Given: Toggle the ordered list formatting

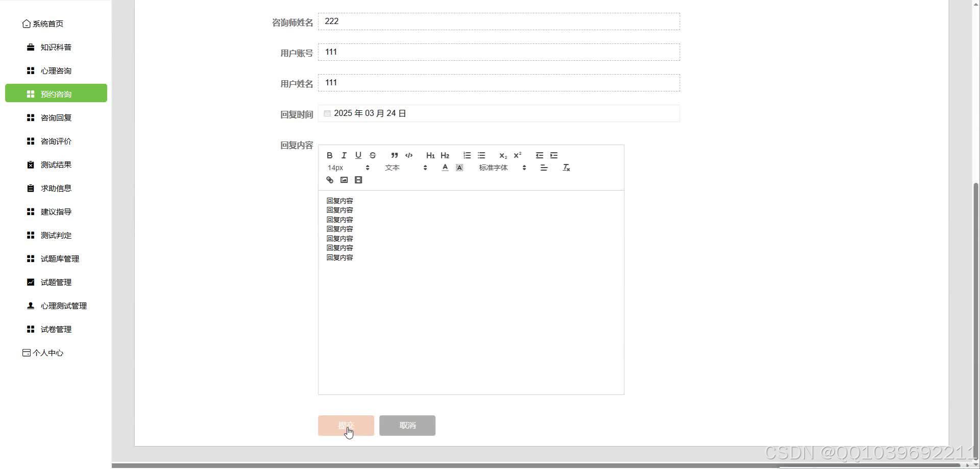Looking at the screenshot, I should pos(467,155).
